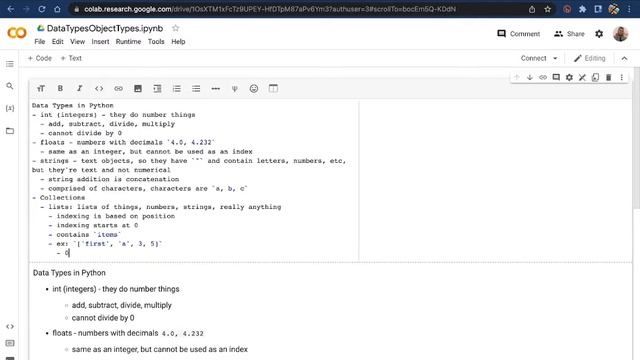This screenshot has height=360, width=640.
Task: Open the Comment panel
Action: tap(518, 34)
